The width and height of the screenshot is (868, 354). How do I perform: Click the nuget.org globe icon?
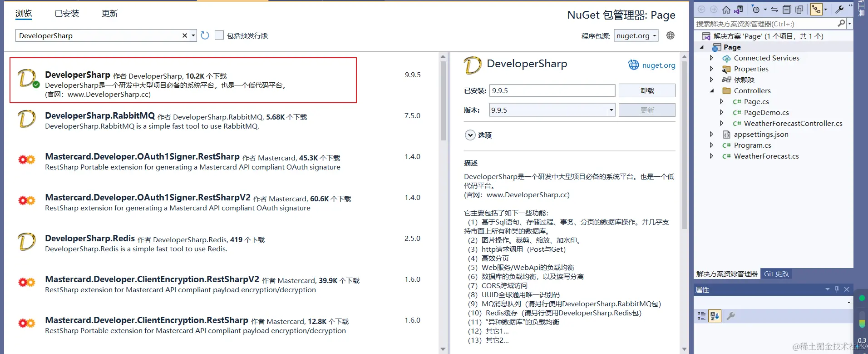click(x=633, y=65)
